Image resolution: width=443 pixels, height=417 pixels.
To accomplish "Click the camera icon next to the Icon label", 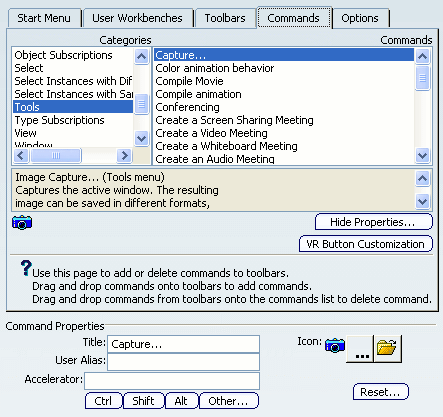I will 335,345.
